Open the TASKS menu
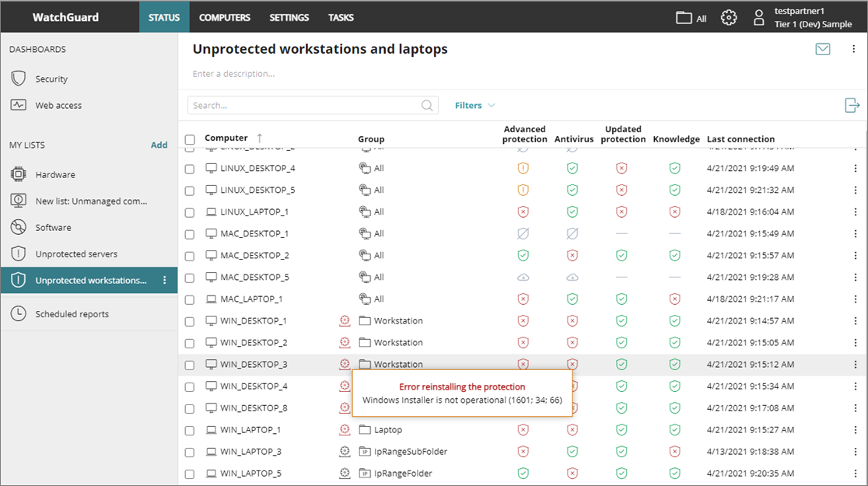Image resolution: width=868 pixels, height=486 pixels. pos(341,17)
